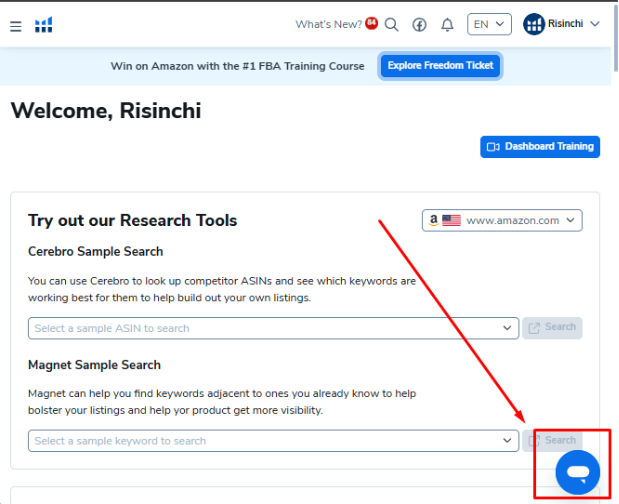Click the Facebook icon in header
This screenshot has width=619, height=504.
[x=419, y=25]
